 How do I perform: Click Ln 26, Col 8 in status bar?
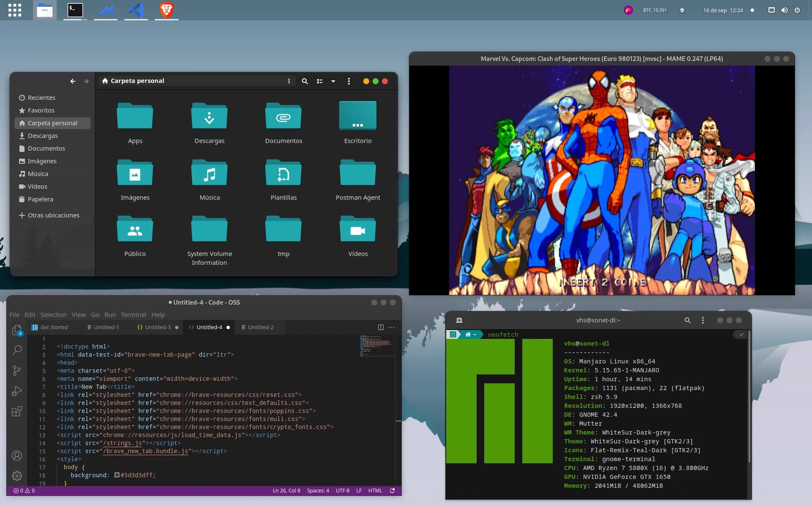point(286,491)
